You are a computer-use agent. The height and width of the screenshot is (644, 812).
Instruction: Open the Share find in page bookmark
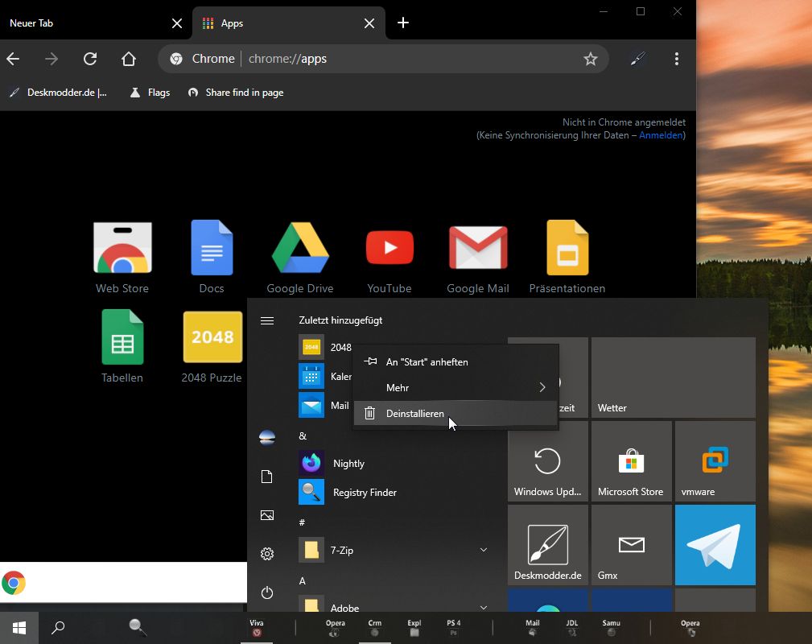236,93
